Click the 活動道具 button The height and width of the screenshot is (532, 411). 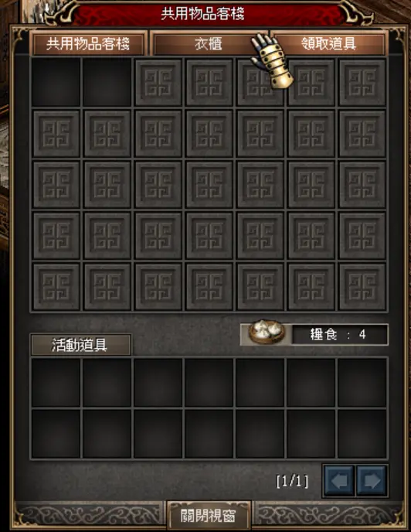pos(80,345)
